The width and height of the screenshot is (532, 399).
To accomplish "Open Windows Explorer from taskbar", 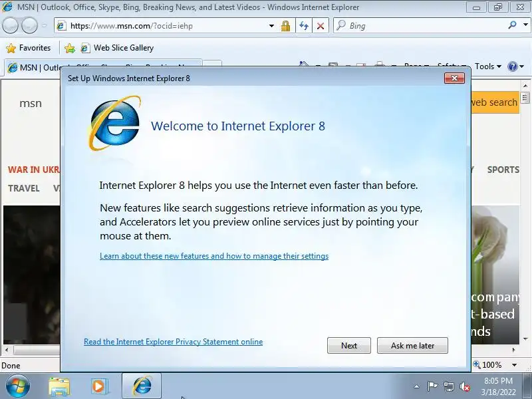I will click(x=59, y=386).
